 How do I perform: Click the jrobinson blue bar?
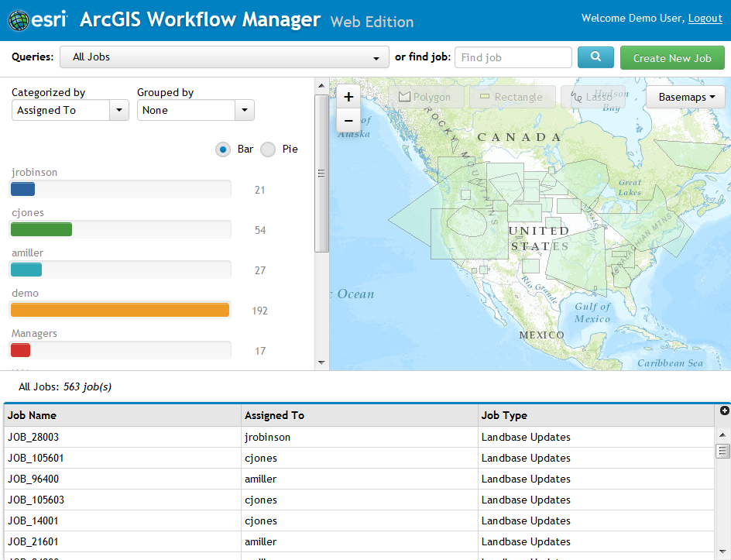23,189
